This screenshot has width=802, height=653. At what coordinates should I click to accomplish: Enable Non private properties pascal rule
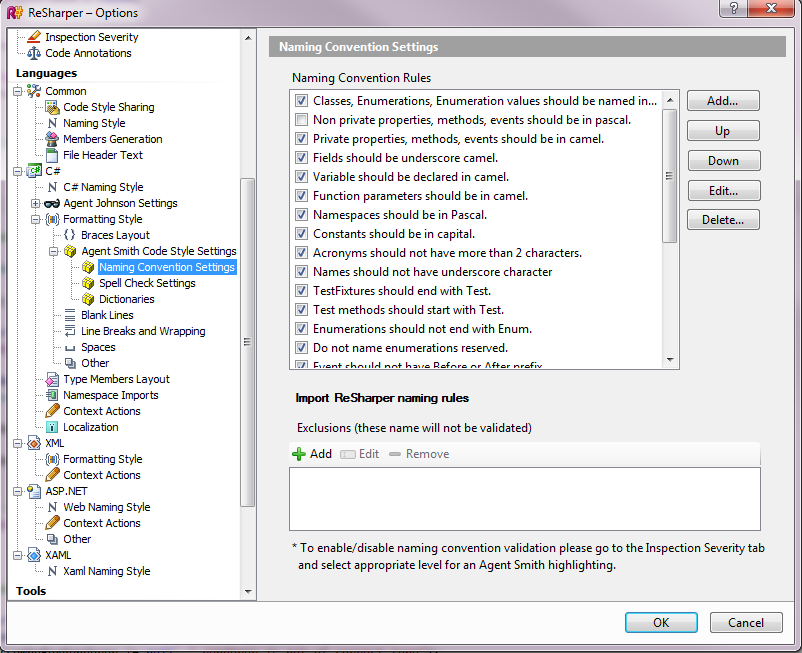coord(301,120)
